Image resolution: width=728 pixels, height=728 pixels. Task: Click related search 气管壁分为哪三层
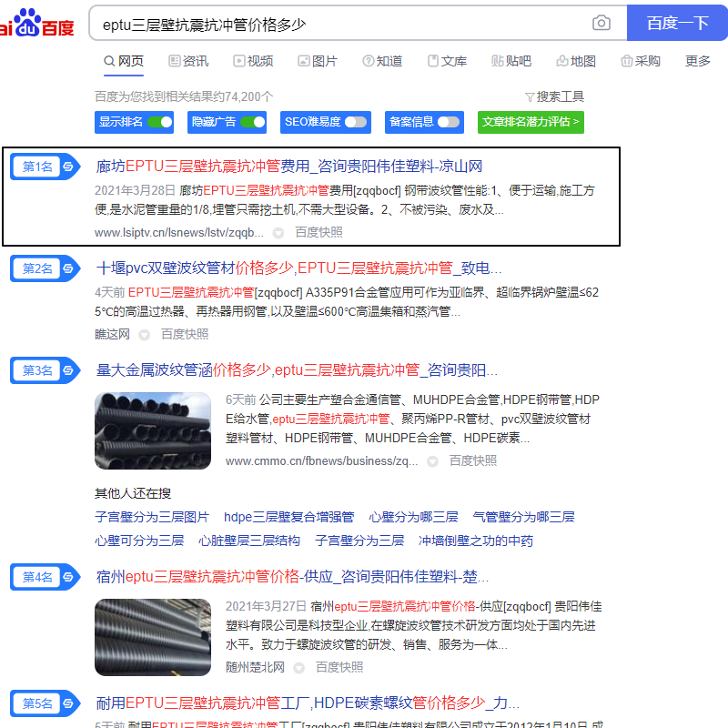click(x=523, y=517)
